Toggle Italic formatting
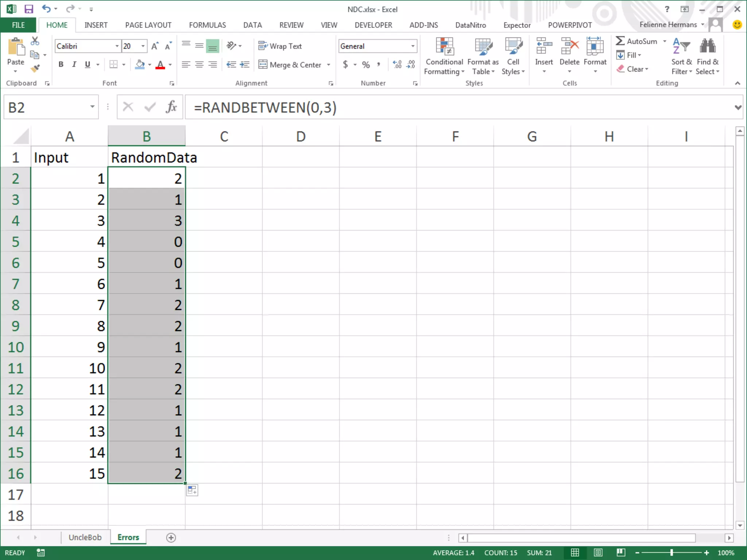Viewport: 747px width, 560px height. click(74, 65)
